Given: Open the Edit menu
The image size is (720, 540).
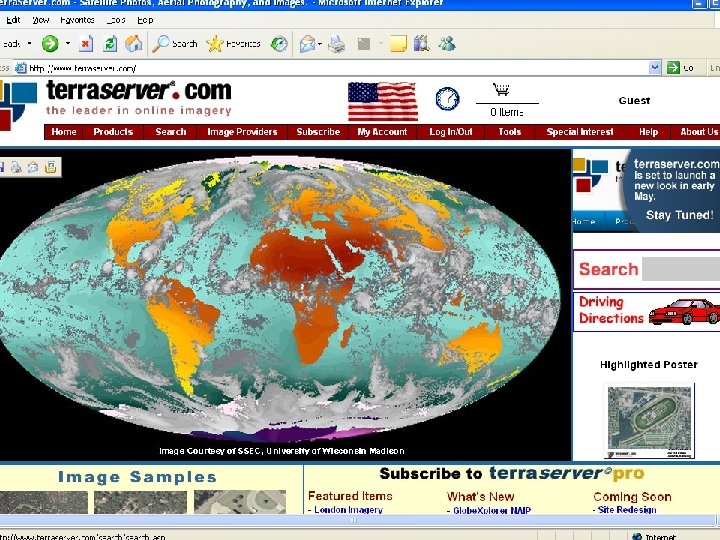Looking at the screenshot, I should coord(13,20).
